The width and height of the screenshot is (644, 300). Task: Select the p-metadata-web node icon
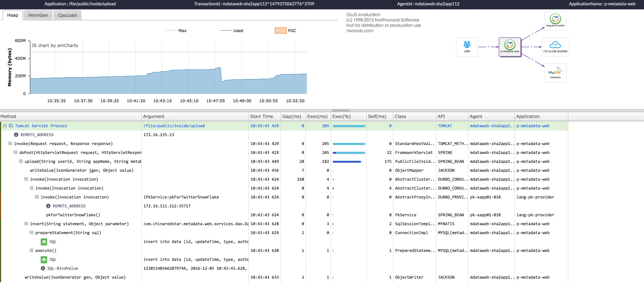coord(509,45)
